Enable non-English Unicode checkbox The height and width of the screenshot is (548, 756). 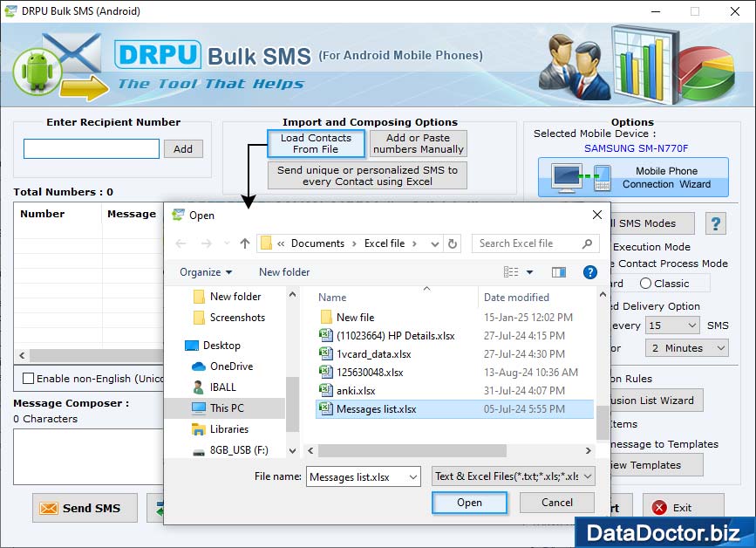pyautogui.click(x=29, y=378)
